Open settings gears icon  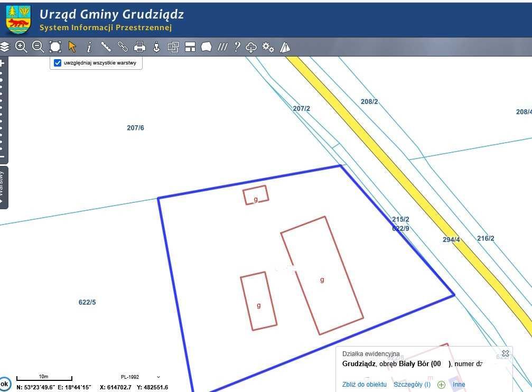click(268, 47)
